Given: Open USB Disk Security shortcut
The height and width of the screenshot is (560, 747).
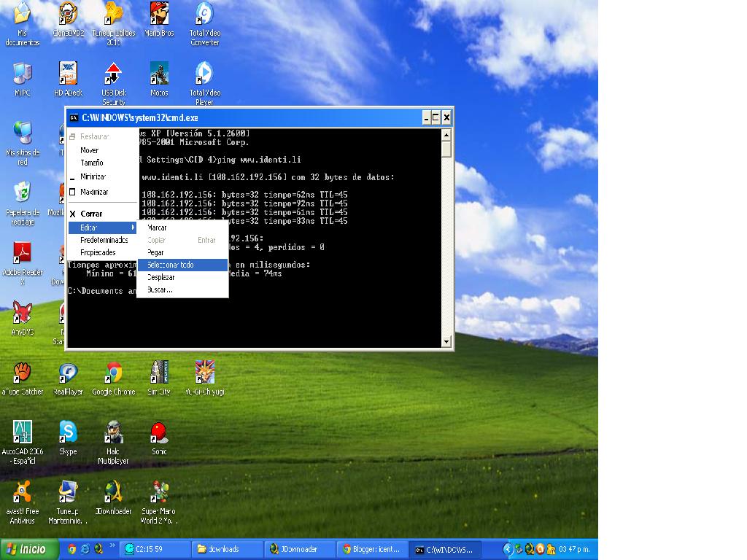Looking at the screenshot, I should [113, 84].
